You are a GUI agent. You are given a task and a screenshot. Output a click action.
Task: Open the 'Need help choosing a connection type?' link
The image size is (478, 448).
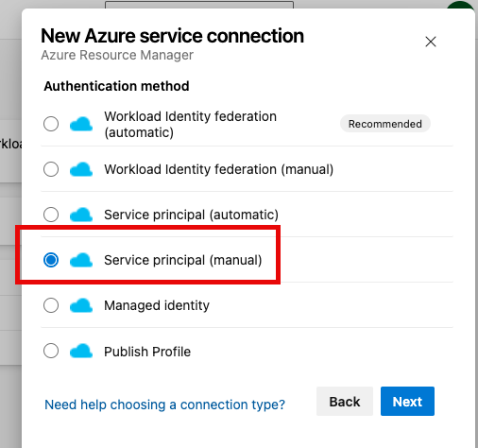164,405
